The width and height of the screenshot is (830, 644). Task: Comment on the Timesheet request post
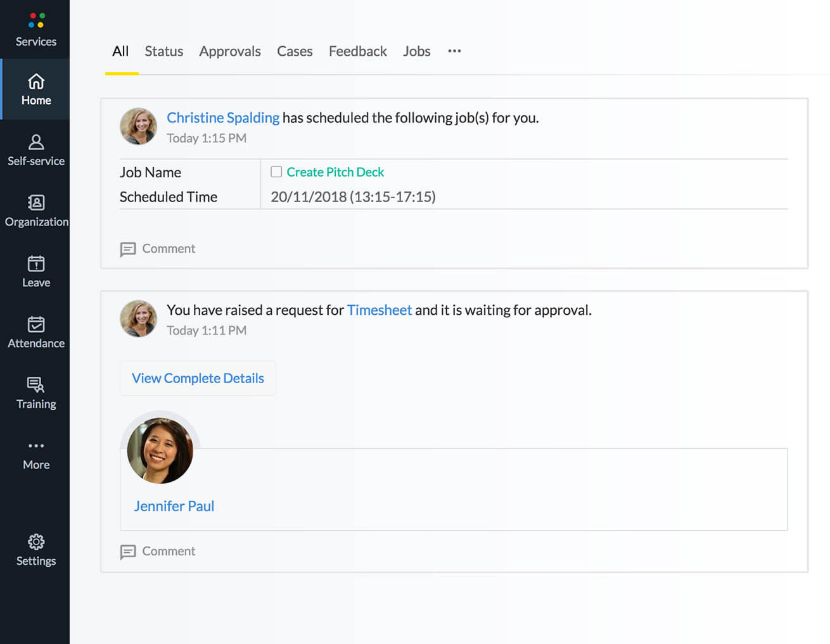(x=158, y=552)
